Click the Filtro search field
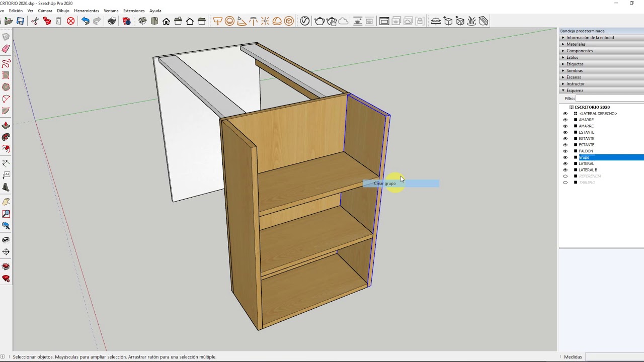The image size is (644, 362). point(610,99)
